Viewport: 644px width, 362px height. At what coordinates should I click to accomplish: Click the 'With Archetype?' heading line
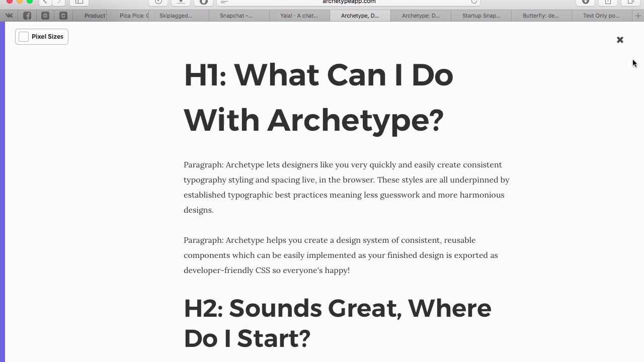click(x=313, y=121)
